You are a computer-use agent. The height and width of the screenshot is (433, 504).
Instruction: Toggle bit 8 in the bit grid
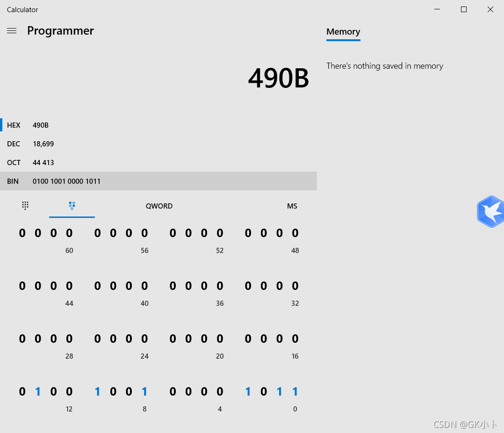144,391
